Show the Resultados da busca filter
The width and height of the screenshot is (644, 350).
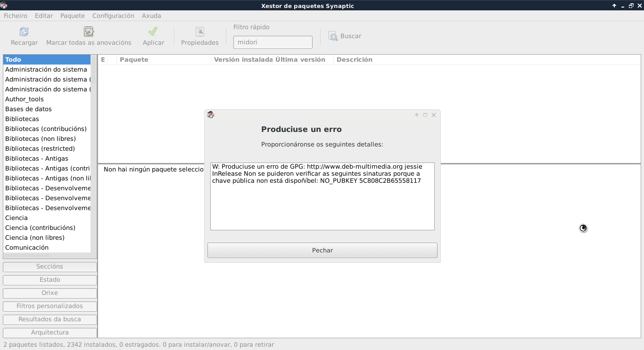click(x=50, y=319)
